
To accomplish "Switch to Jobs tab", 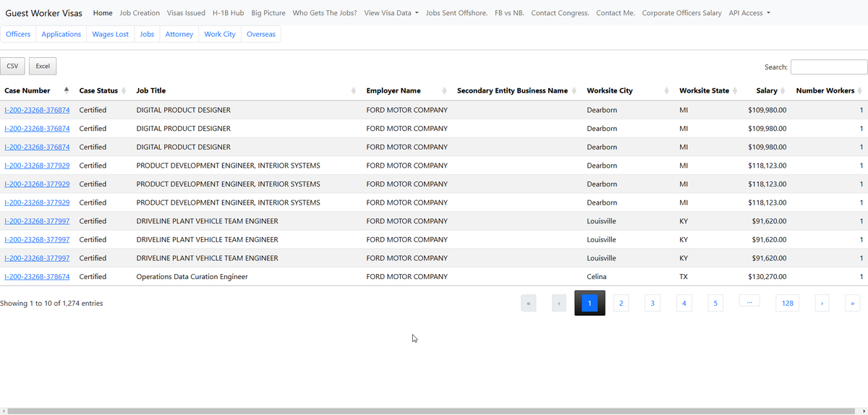I will [147, 34].
